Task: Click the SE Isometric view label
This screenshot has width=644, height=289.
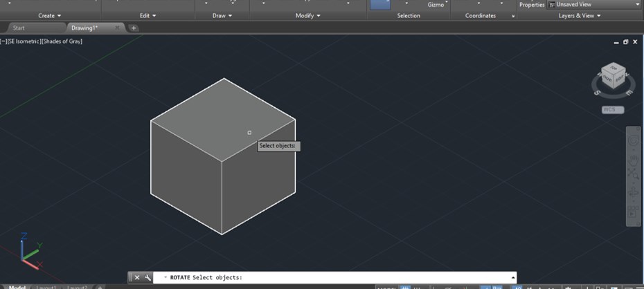Action: 24,41
